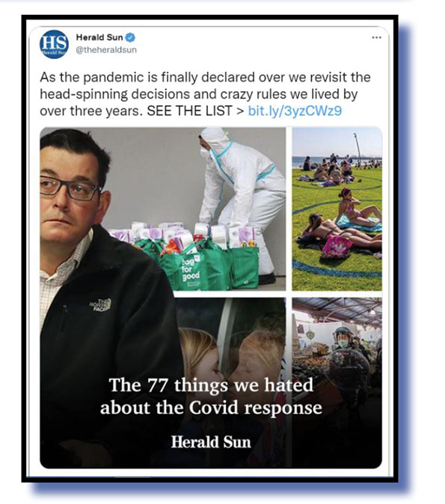Image resolution: width=445 pixels, height=504 pixels.
Task: Click the police officer's riot helmet
Action: pyautogui.click(x=343, y=334)
